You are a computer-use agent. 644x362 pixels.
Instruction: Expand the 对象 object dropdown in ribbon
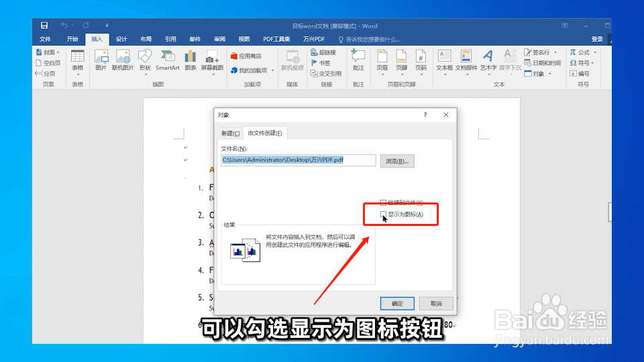[x=550, y=74]
